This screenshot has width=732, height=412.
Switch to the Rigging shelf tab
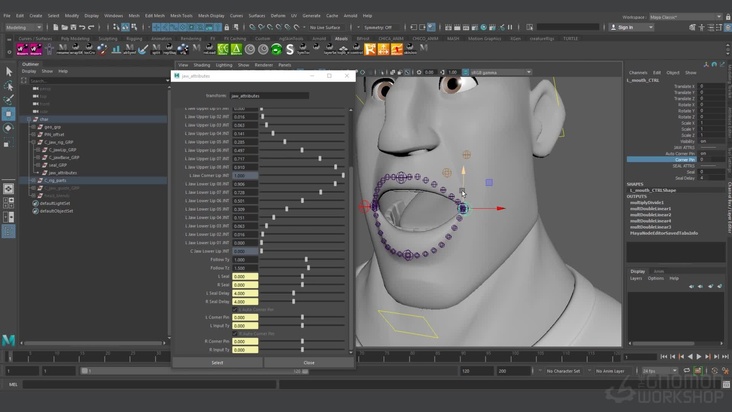tap(134, 38)
